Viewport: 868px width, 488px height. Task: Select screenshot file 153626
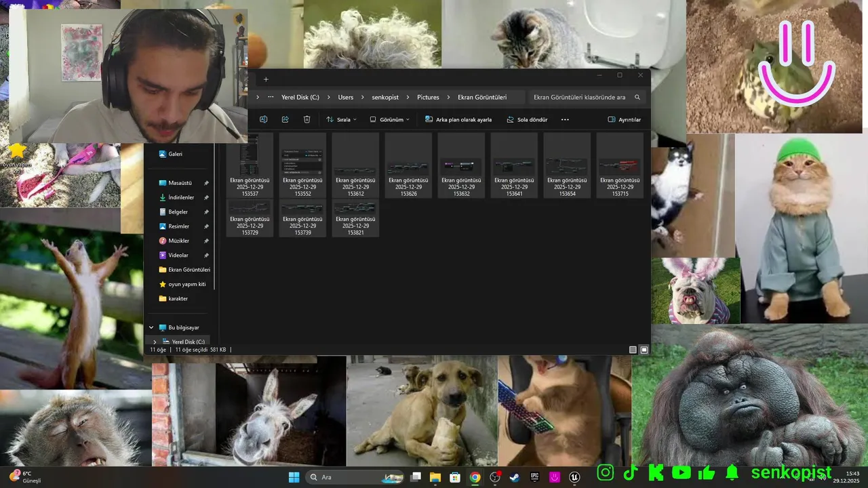[x=408, y=165]
